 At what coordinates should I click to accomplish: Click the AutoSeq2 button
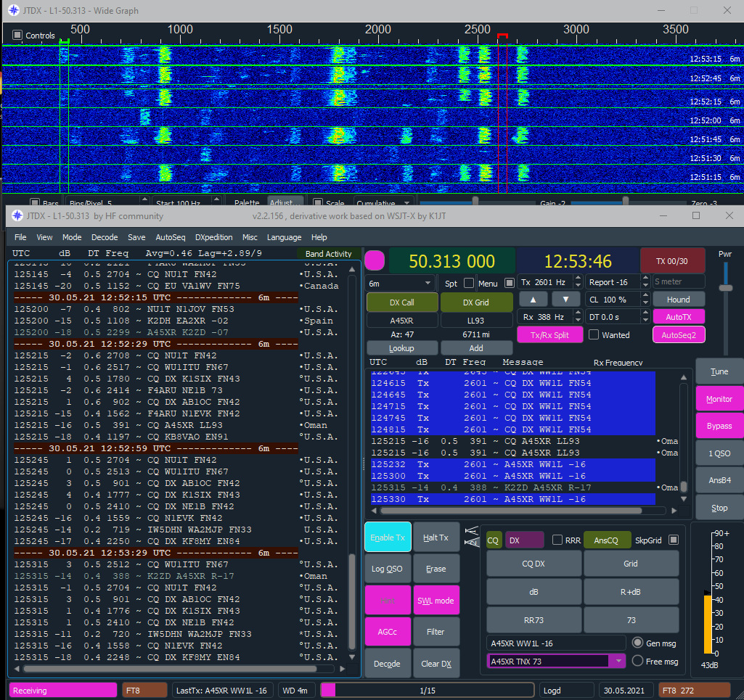point(679,335)
